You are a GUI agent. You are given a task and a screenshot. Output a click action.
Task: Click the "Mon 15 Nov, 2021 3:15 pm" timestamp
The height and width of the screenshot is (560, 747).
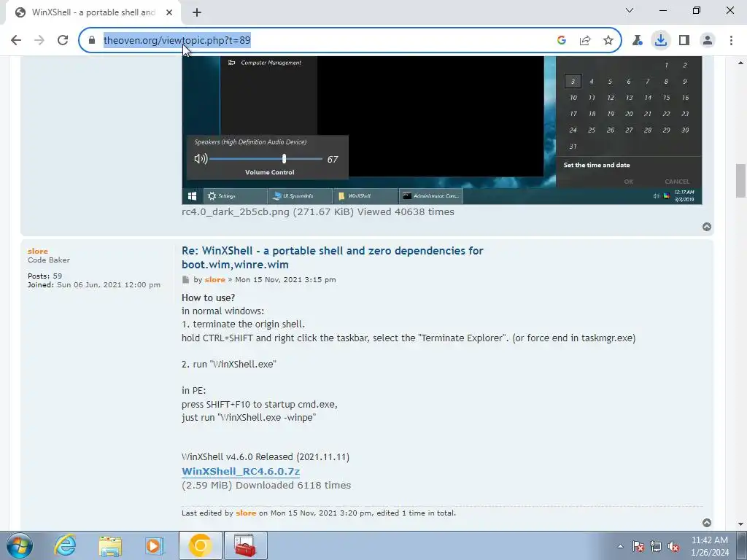(285, 280)
